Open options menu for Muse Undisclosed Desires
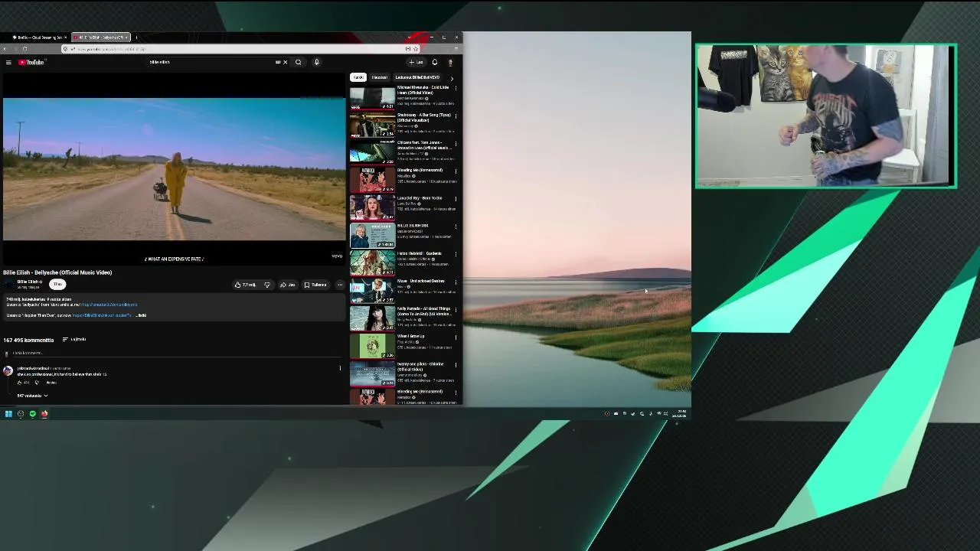The width and height of the screenshot is (980, 551). pos(456,282)
